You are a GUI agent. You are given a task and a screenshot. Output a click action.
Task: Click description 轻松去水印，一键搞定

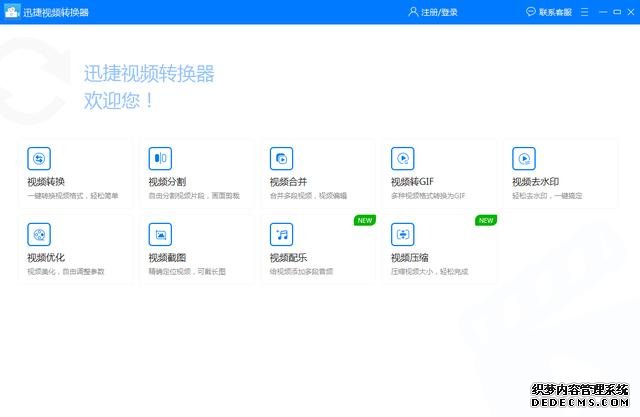pyautogui.click(x=547, y=196)
